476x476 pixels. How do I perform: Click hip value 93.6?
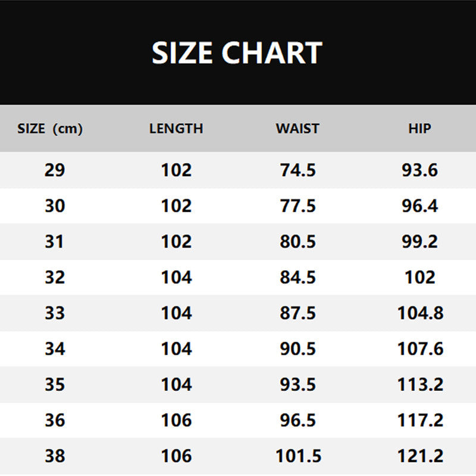[x=420, y=170]
